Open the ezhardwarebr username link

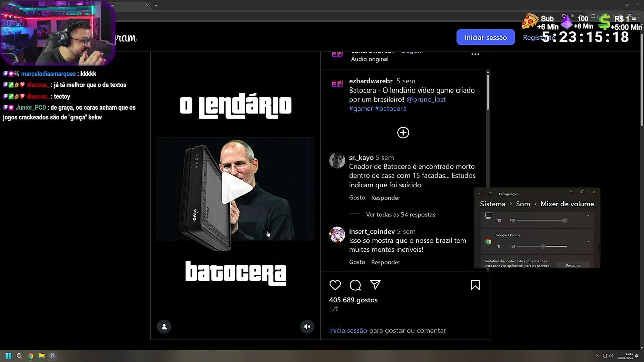[371, 81]
